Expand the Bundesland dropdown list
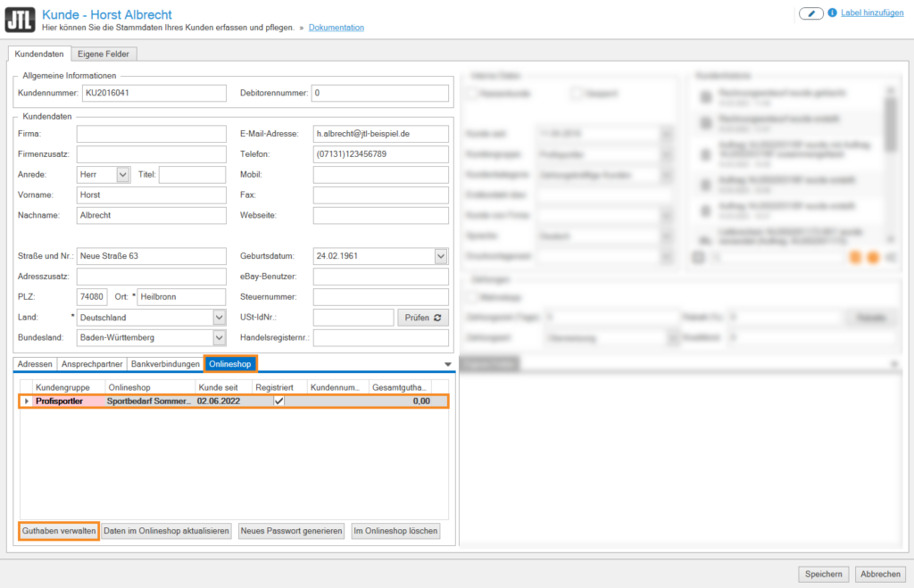 pos(219,338)
